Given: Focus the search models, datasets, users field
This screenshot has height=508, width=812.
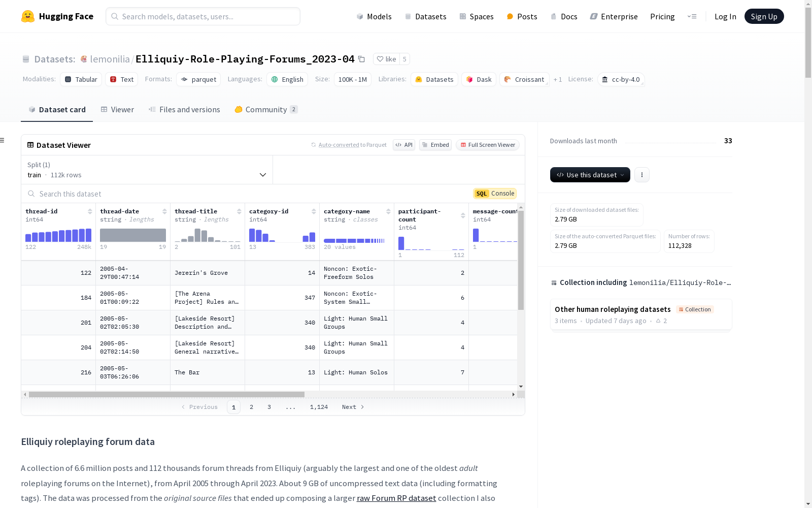Looking at the screenshot, I should (203, 16).
